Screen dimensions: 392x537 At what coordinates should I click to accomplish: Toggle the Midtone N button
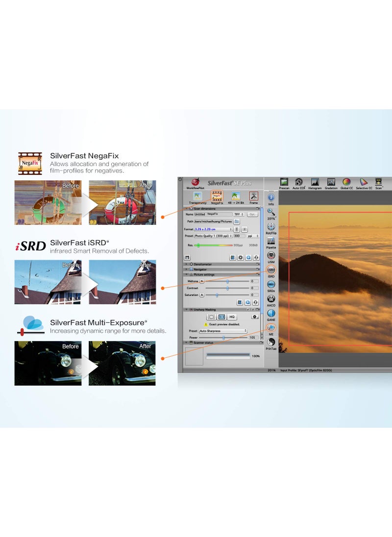pyautogui.click(x=202, y=281)
